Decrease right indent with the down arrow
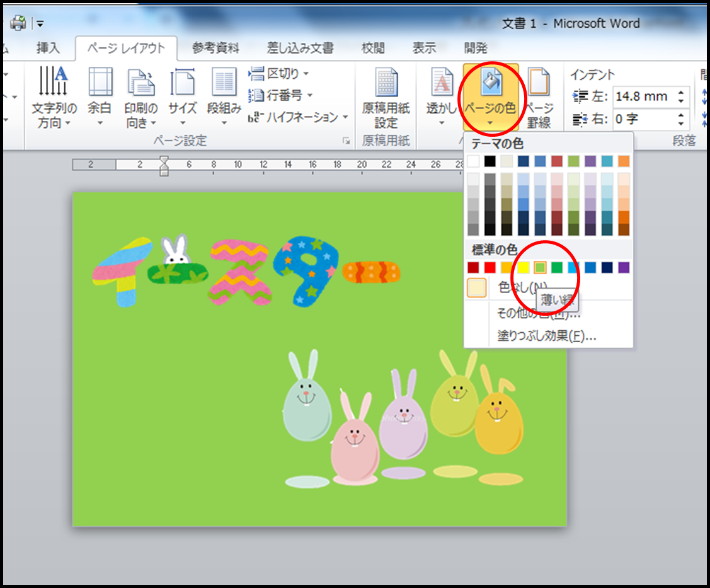This screenshot has width=710, height=588. click(681, 124)
